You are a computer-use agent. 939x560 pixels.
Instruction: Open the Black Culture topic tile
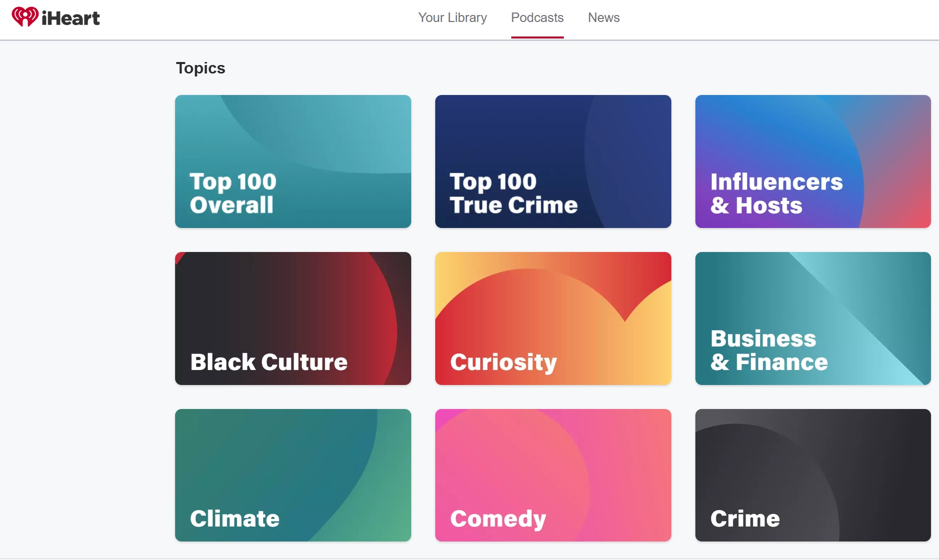pyautogui.click(x=293, y=318)
